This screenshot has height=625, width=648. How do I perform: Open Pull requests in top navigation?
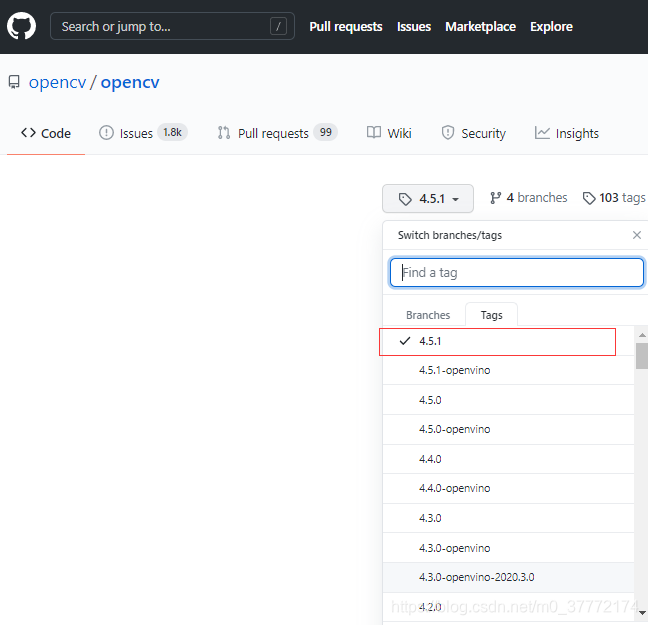click(x=345, y=26)
